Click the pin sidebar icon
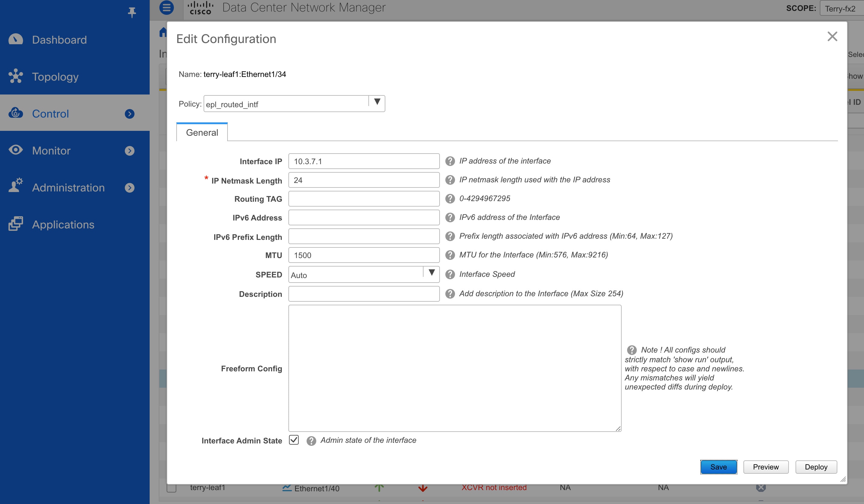 (132, 12)
